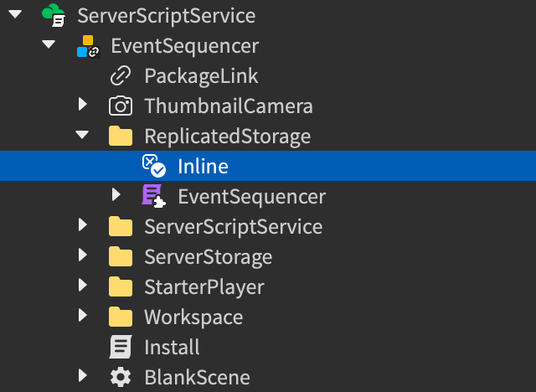Select the Install script label
The height and width of the screenshot is (392, 536).
tap(172, 347)
